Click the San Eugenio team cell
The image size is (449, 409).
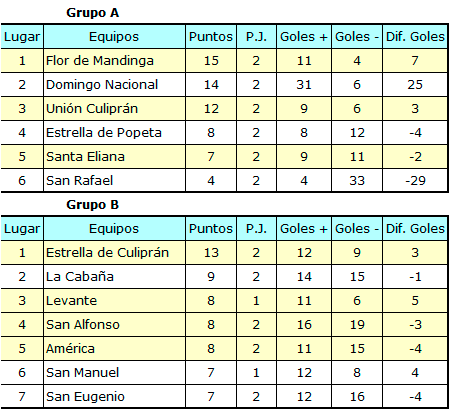tap(114, 396)
